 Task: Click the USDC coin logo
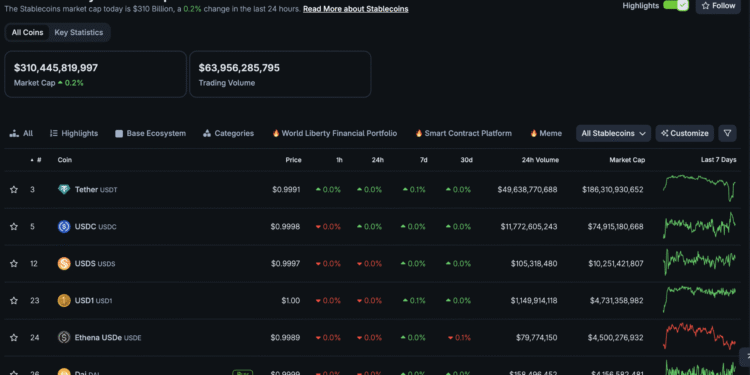[64, 227]
